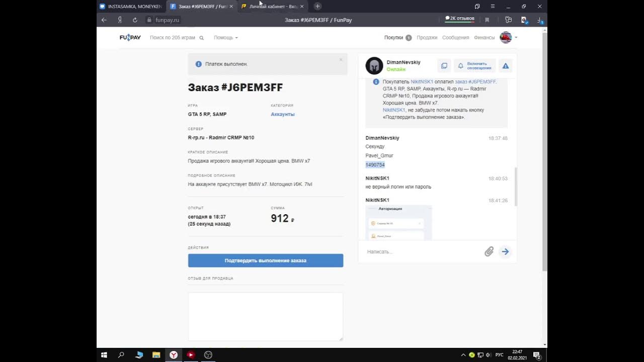Click the volume speaker tray icon
Screen dimensions: 644x362
pyautogui.click(x=489, y=355)
